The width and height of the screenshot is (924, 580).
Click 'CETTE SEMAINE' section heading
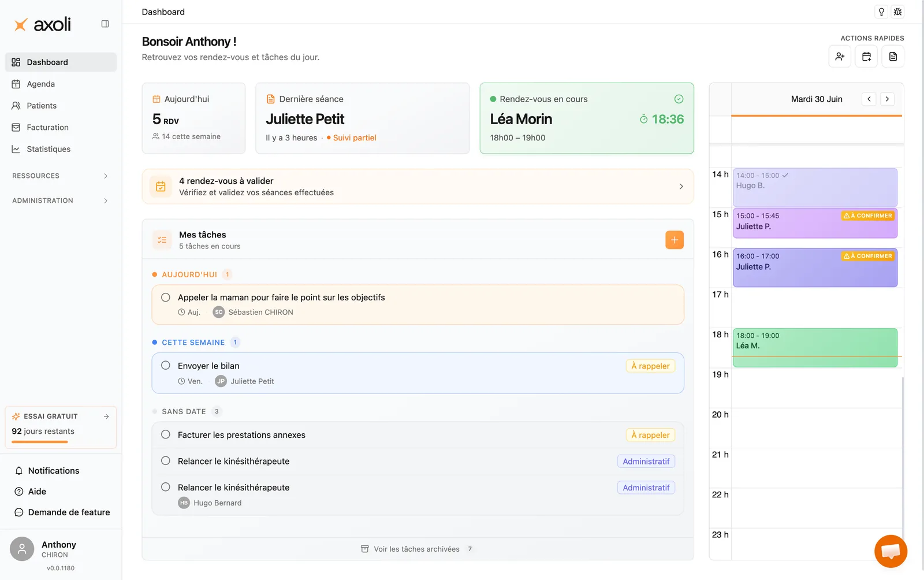coord(193,343)
